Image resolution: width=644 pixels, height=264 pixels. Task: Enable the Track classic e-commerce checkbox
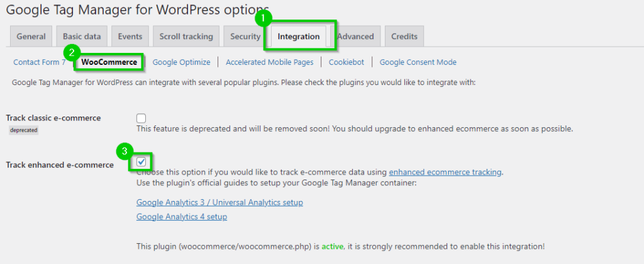tap(142, 118)
